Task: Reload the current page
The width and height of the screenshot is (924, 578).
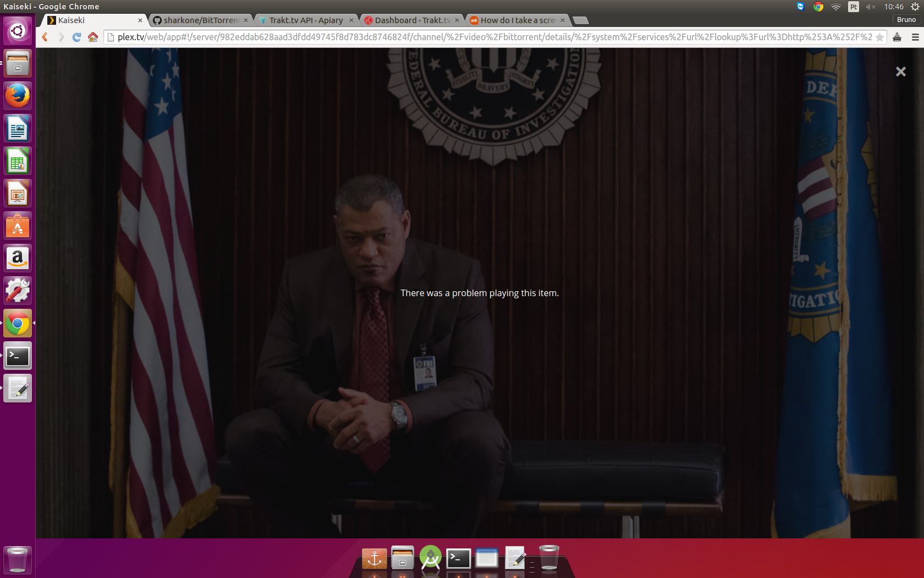Action: tap(77, 37)
